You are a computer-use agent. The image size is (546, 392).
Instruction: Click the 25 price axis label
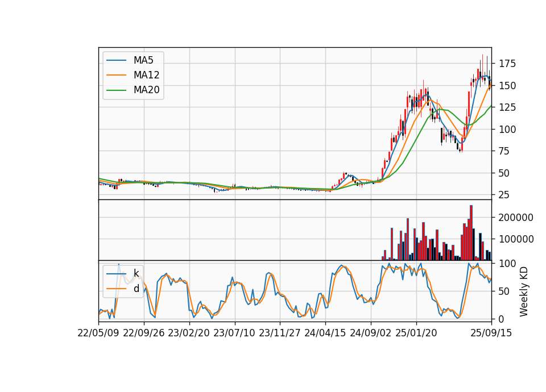click(504, 195)
